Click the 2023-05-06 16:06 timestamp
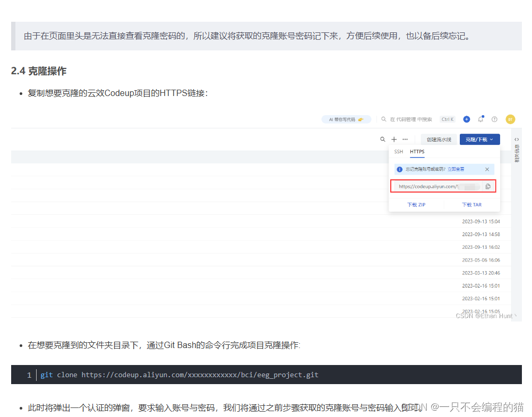 click(481, 260)
